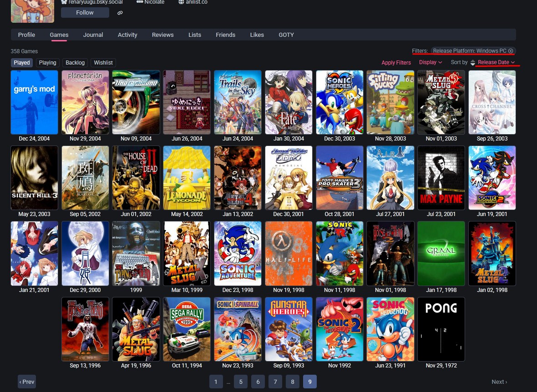537x392 pixels.
Task: Open the planetarian game cover
Action: pyautogui.click(x=85, y=102)
